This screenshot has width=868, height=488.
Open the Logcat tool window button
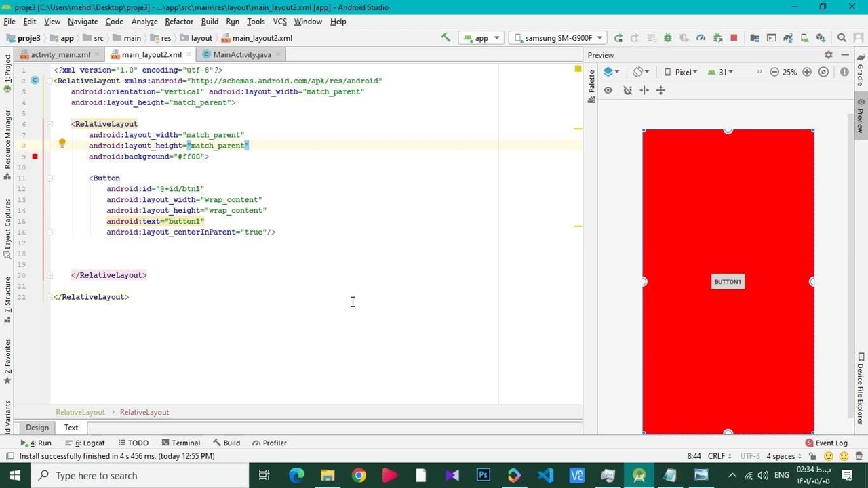coord(90,443)
